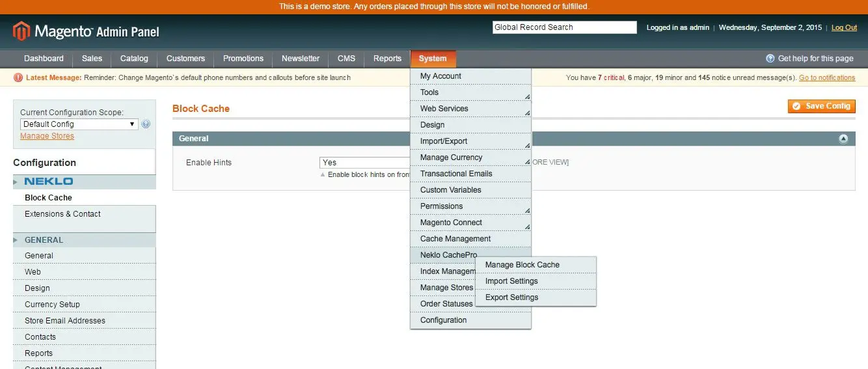
Task: Open the Promotions menu
Action: (x=243, y=59)
